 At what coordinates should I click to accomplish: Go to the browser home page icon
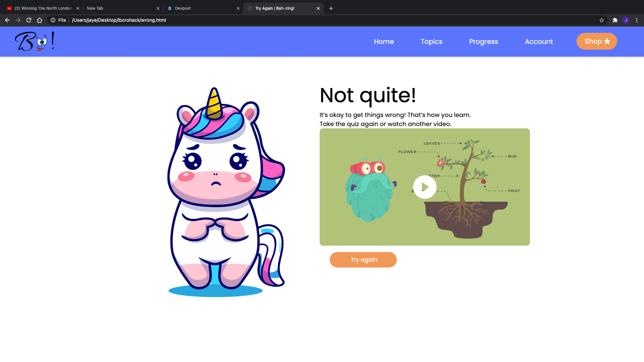click(40, 20)
